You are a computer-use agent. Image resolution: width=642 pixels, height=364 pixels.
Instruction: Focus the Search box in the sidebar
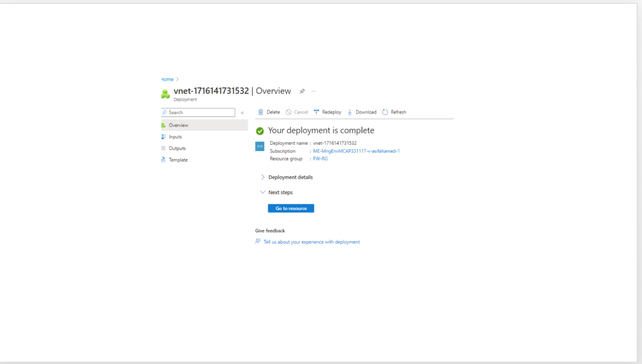point(199,113)
